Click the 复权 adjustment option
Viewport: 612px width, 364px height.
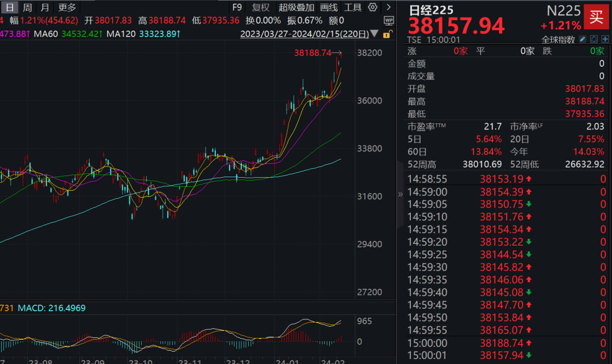pos(261,7)
